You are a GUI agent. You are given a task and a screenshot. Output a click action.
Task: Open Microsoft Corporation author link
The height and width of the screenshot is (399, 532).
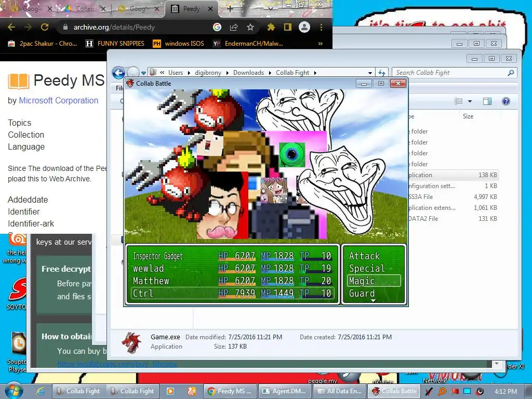pos(58,100)
